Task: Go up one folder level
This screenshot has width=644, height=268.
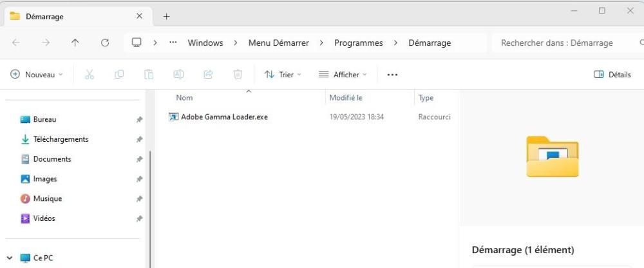Action: (75, 43)
